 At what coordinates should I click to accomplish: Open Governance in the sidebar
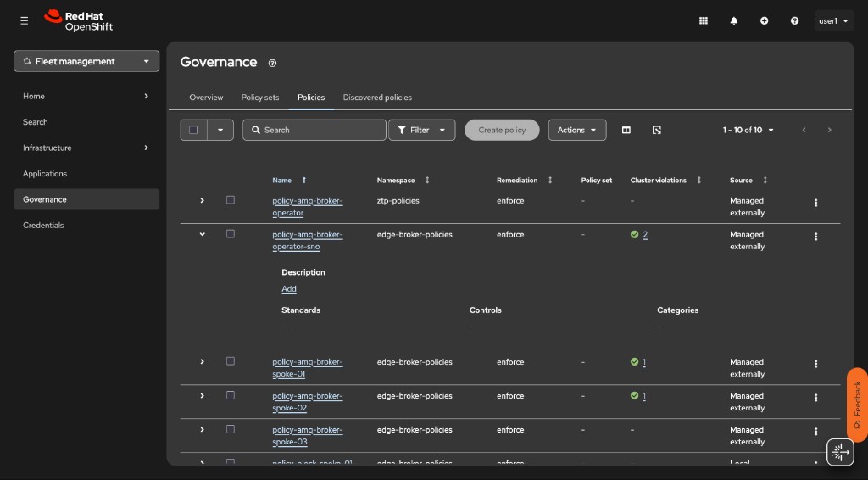86,199
